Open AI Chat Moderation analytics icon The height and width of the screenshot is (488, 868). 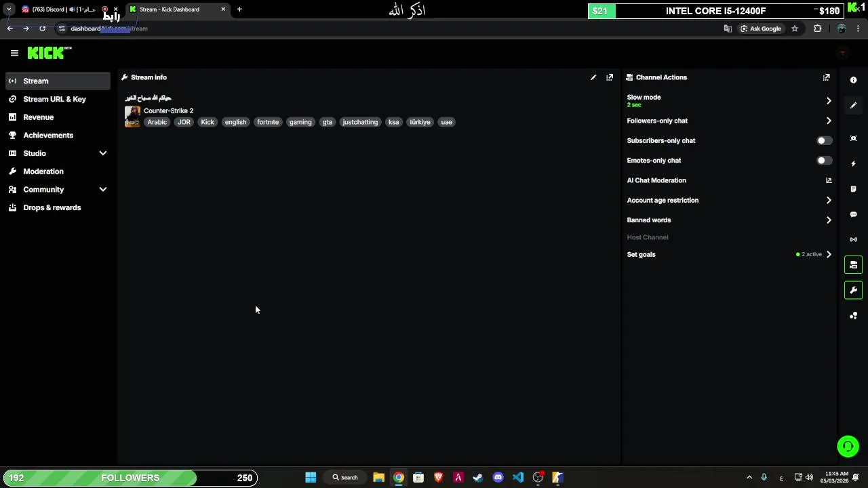pos(829,180)
